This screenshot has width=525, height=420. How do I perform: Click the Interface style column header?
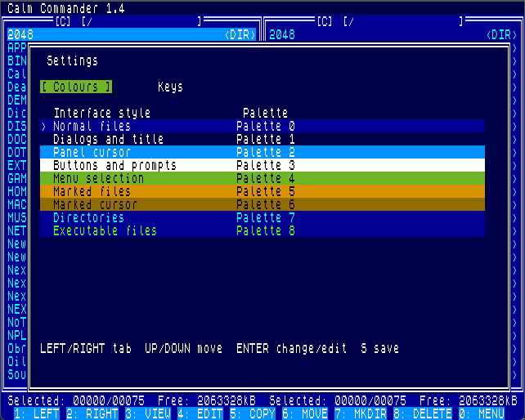[x=102, y=113]
